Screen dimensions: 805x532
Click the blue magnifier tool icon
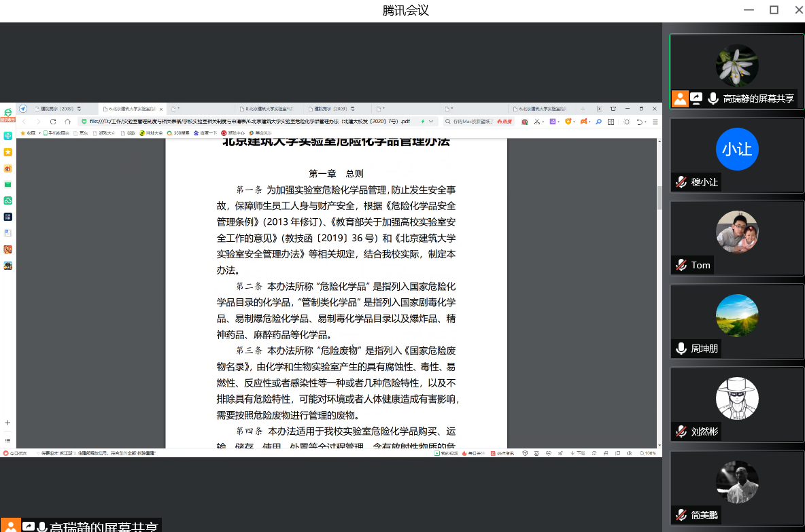tap(598, 122)
